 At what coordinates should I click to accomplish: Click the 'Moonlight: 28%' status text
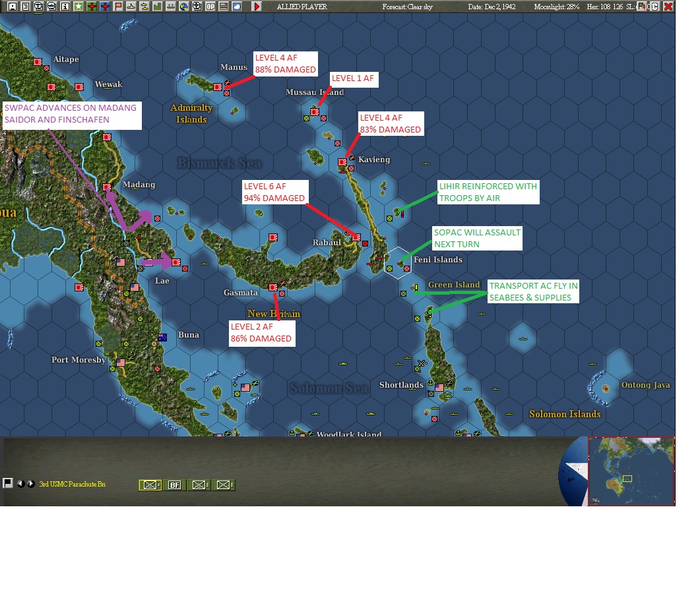point(557,7)
